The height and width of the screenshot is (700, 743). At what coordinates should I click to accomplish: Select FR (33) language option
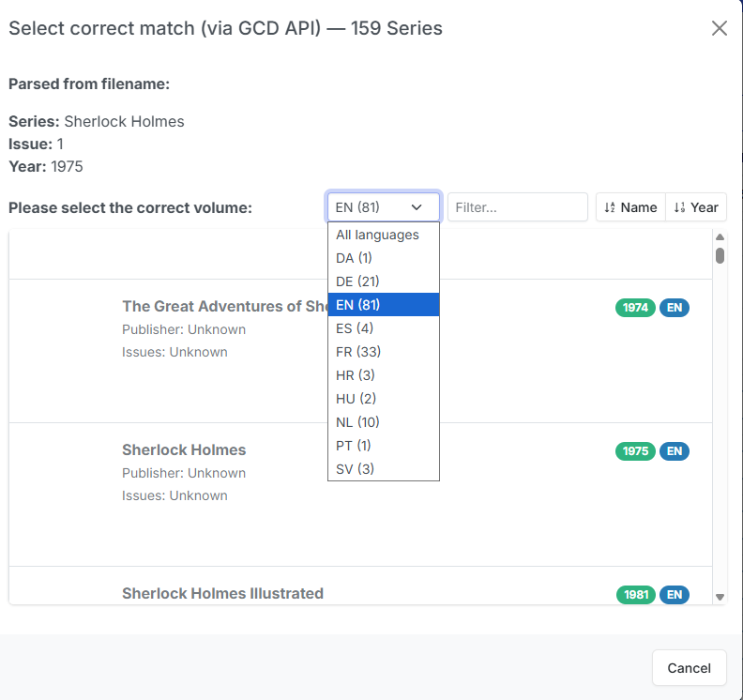pos(384,352)
